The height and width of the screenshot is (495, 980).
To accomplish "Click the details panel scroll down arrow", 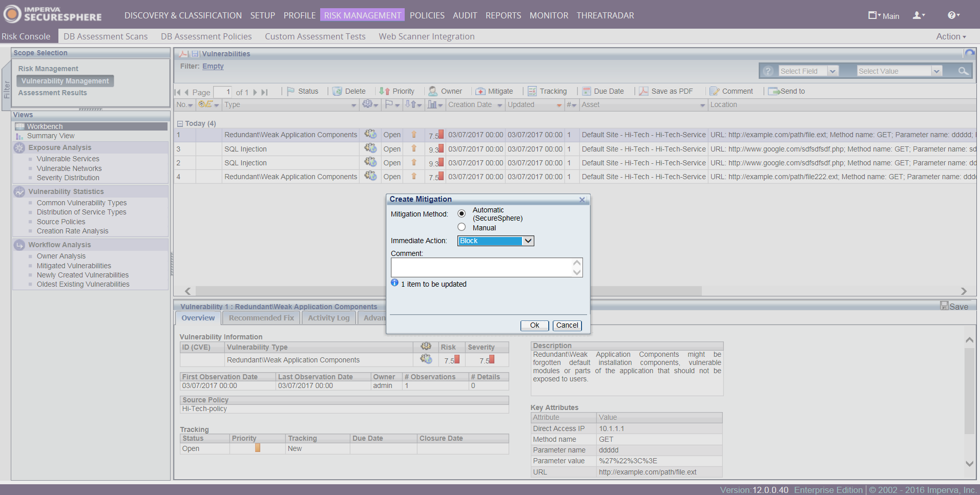I will pos(969,463).
